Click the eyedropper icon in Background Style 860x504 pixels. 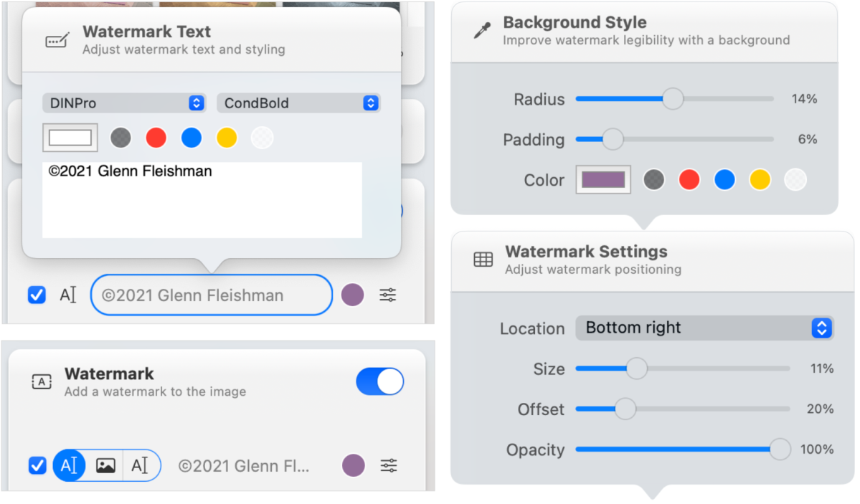(x=482, y=31)
